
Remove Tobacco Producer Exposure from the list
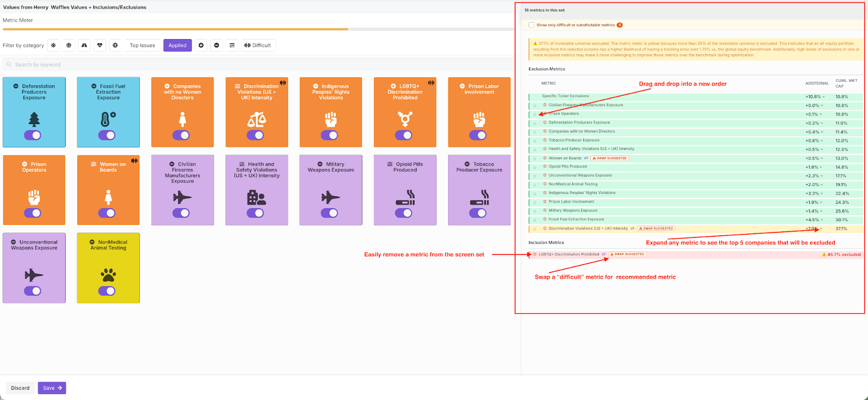545,140
